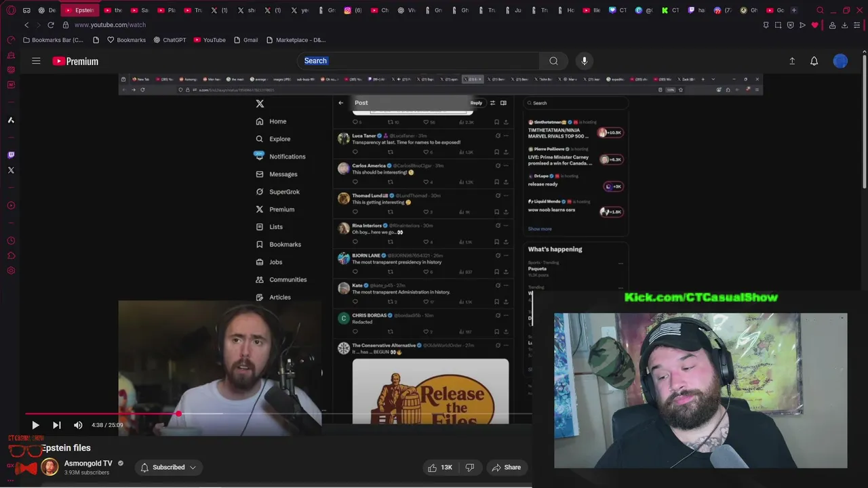This screenshot has height=488, width=868.
Task: Open the Aria AI sidebar icon
Action: point(11,120)
